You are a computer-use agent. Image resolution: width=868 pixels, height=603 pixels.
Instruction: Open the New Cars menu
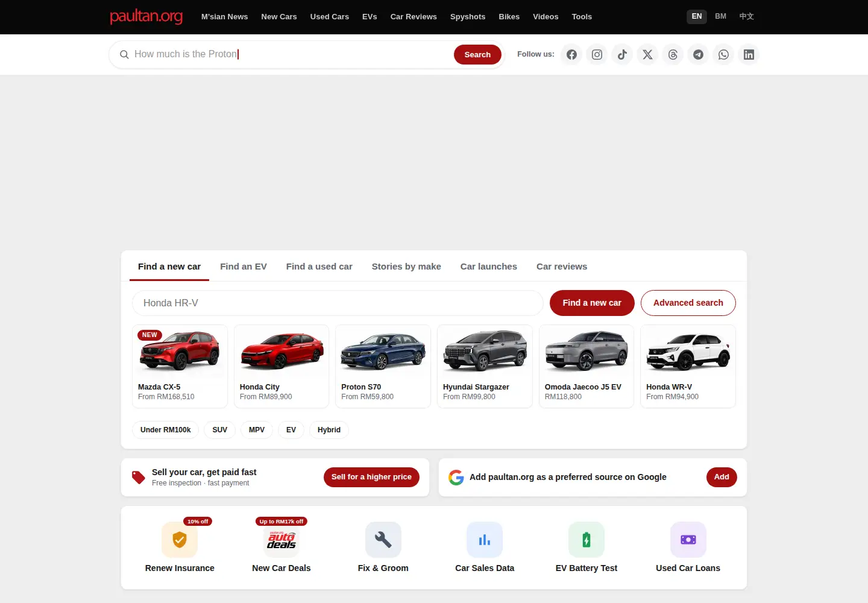(279, 17)
